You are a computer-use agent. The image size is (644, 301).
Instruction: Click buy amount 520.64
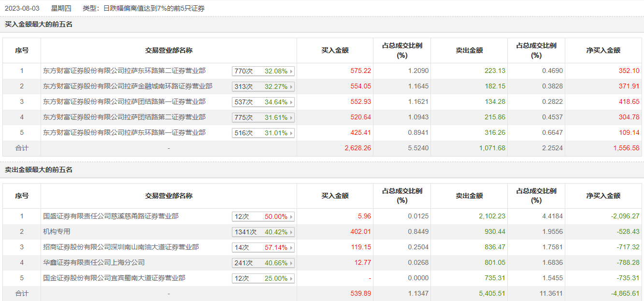360,117
